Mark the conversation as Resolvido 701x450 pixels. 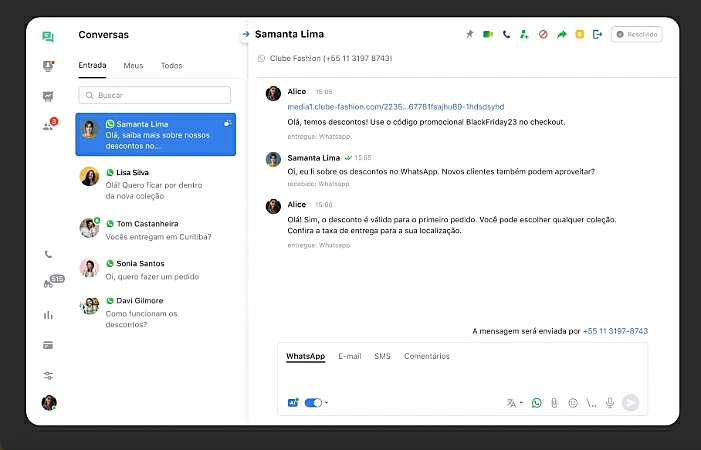(x=637, y=34)
